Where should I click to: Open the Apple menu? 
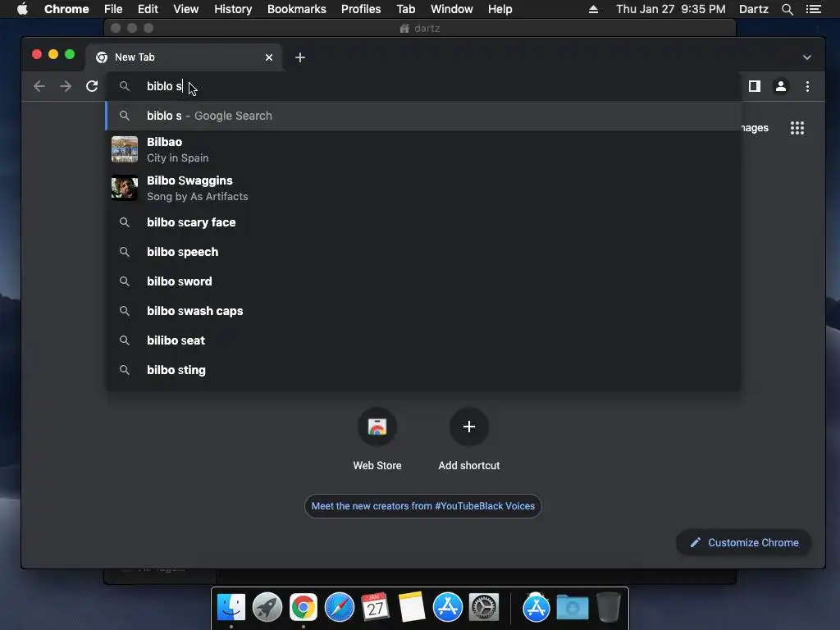22,9
